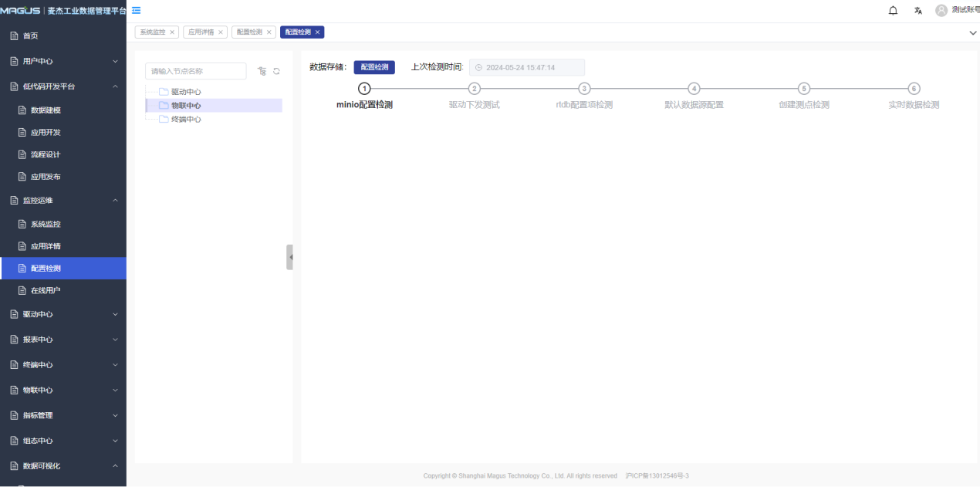Select the 驱动中心 tree node
980x487 pixels.
(x=186, y=92)
